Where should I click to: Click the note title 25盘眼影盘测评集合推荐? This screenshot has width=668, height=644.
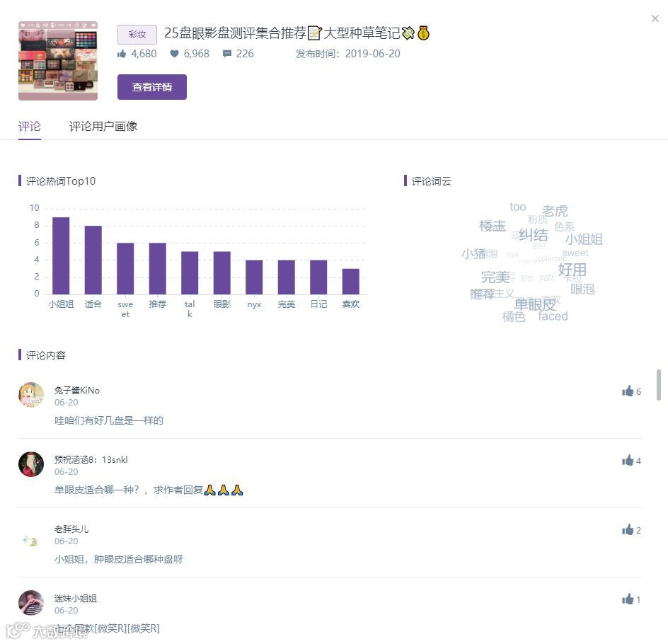tap(235, 33)
